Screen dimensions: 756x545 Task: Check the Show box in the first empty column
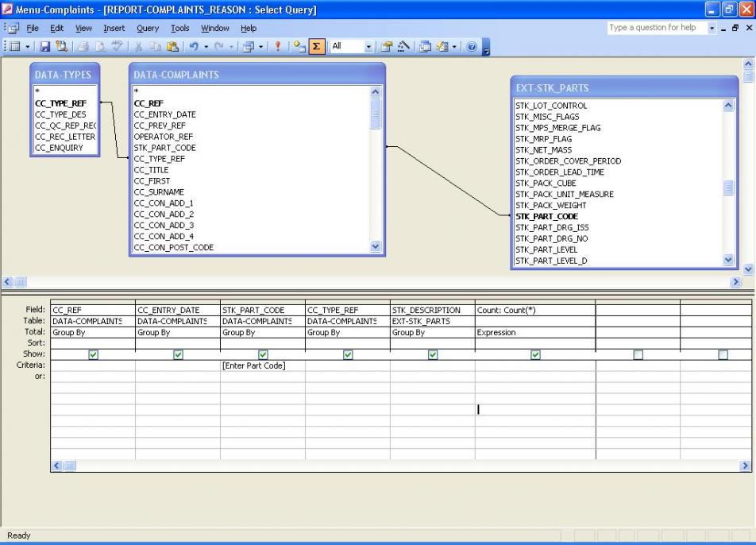point(638,354)
